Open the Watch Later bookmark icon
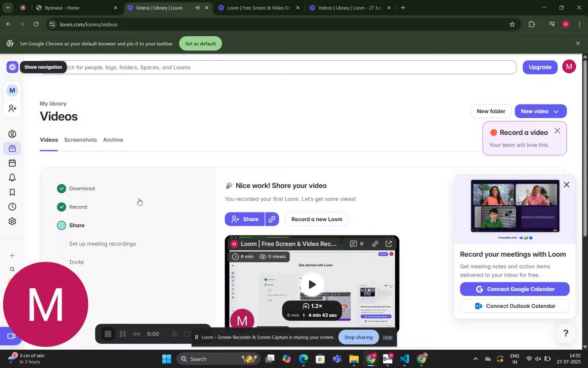Screen dimensions: 588x368 pos(12,192)
